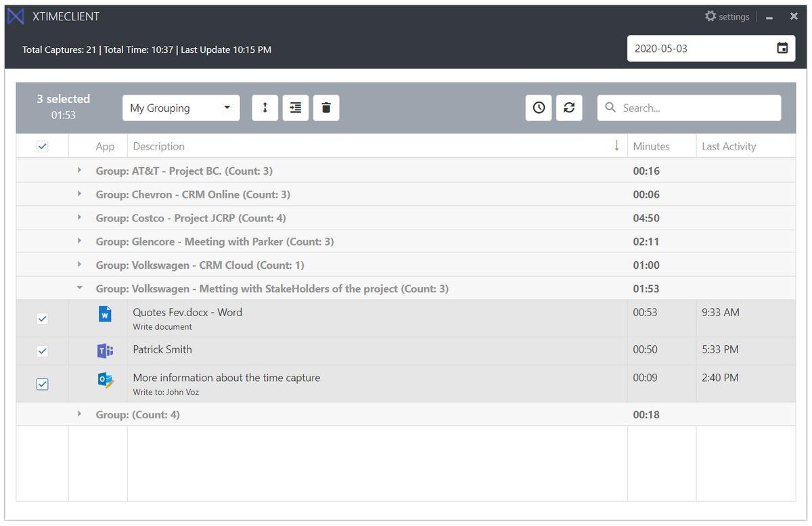Expand the Costco - Project JCRP group
Viewport: 812px width, 526px height.
point(79,217)
